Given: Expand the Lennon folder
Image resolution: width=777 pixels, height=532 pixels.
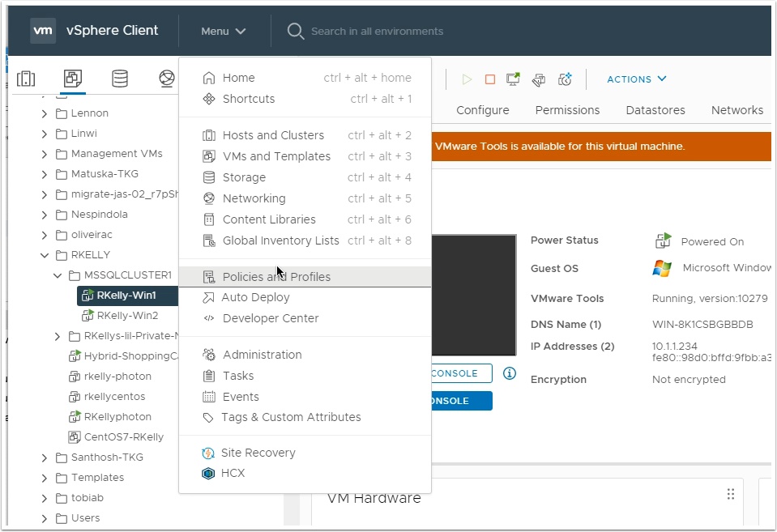Looking at the screenshot, I should click(45, 113).
